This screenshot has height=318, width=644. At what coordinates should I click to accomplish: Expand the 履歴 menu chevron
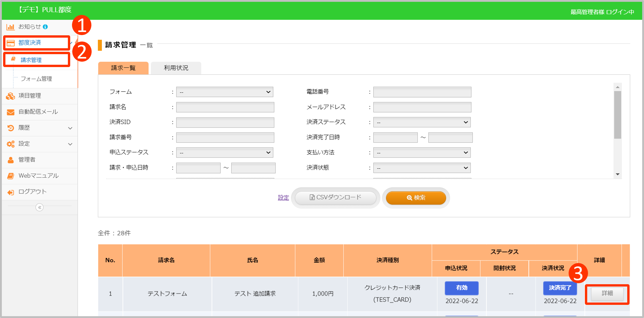click(x=70, y=128)
